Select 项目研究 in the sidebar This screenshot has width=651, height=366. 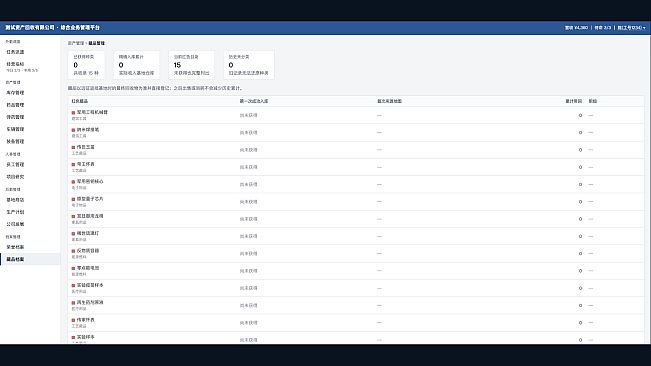pos(15,176)
